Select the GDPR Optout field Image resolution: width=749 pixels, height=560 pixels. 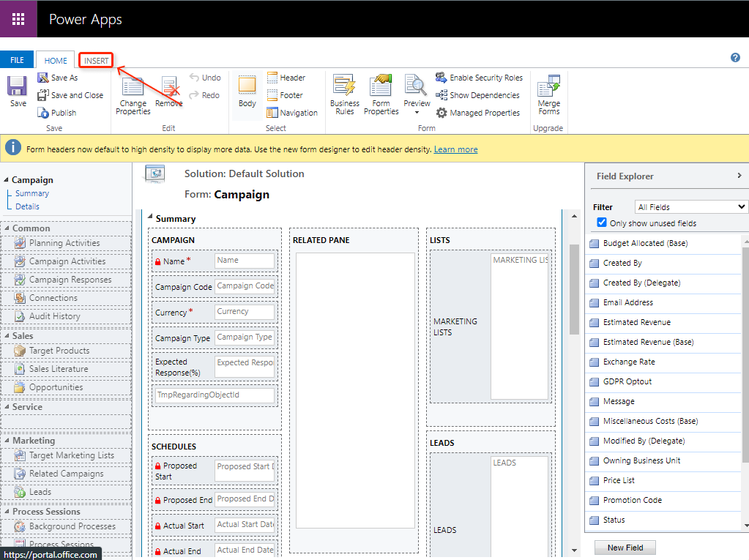[663, 382]
